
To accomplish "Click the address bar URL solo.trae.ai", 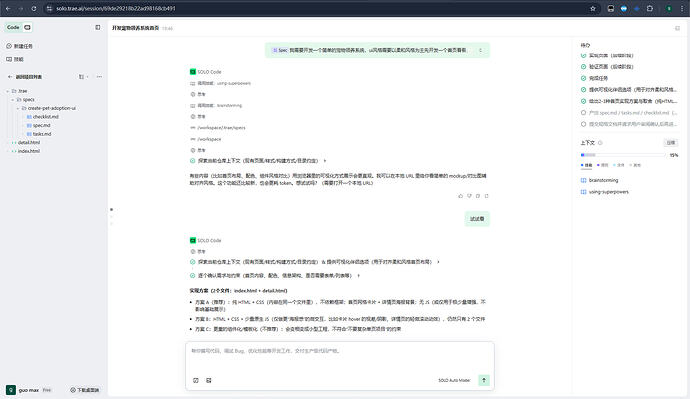I will point(116,8).
